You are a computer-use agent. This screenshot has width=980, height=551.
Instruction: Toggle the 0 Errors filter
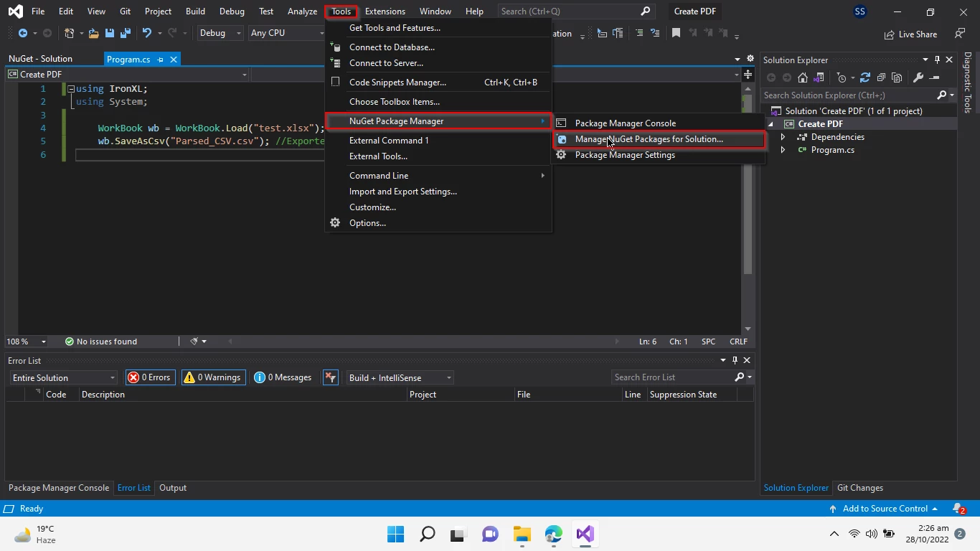[x=150, y=377]
